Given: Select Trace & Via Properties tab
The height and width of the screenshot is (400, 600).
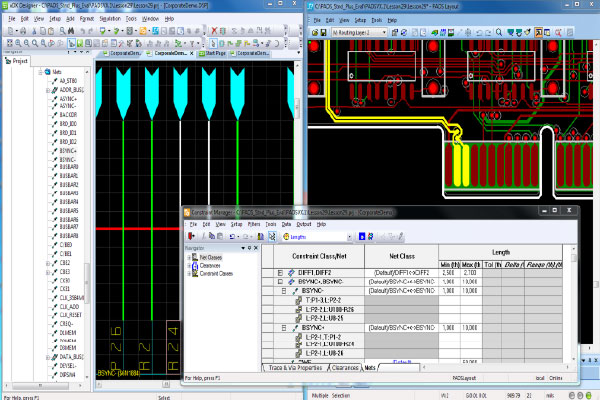Looking at the screenshot, I should click(295, 368).
